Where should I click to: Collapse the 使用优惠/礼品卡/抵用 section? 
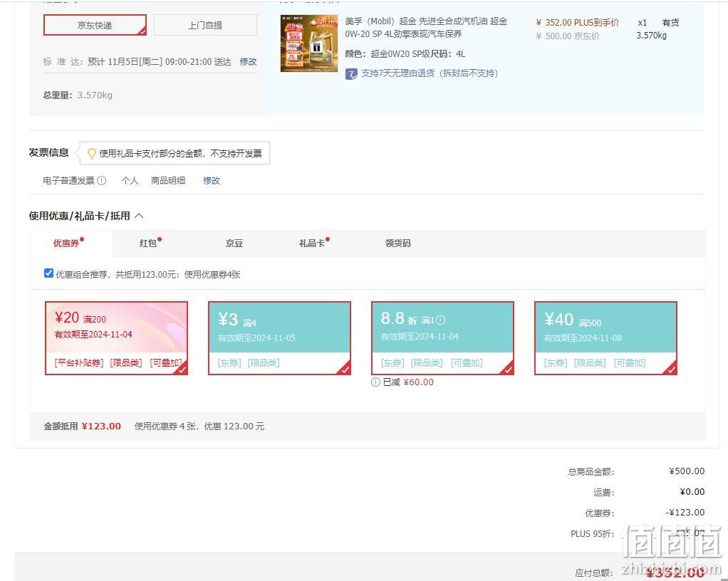click(x=139, y=216)
